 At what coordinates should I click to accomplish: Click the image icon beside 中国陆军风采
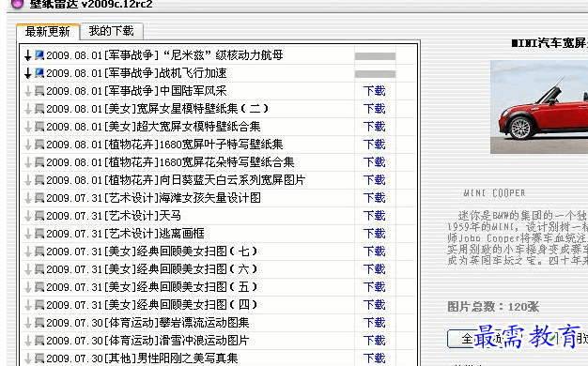(39, 91)
